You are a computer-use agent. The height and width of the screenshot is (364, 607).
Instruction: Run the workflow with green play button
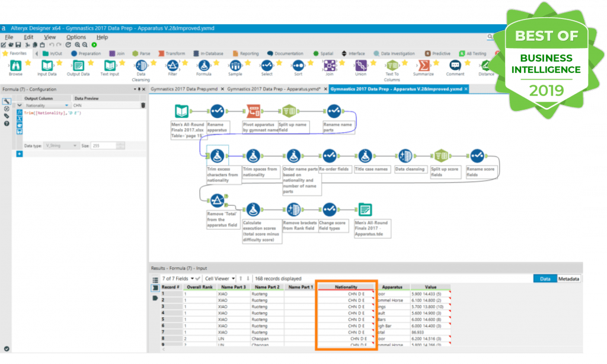94,45
